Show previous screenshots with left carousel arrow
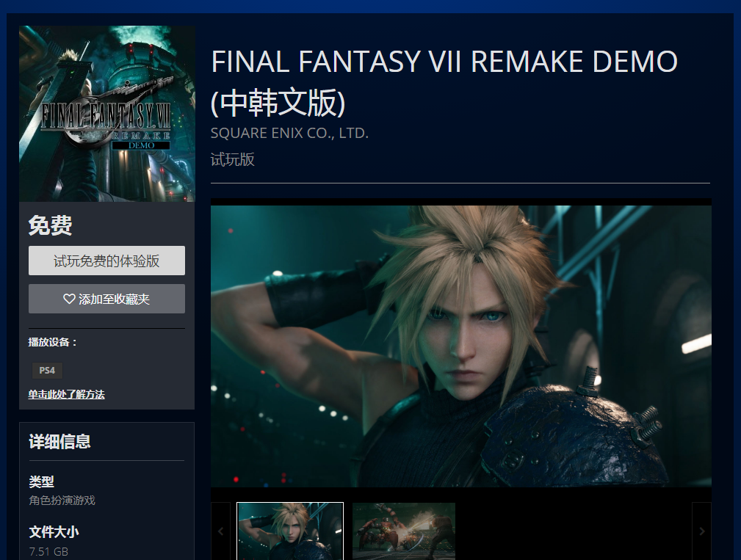This screenshot has height=560, width=741. [x=221, y=531]
